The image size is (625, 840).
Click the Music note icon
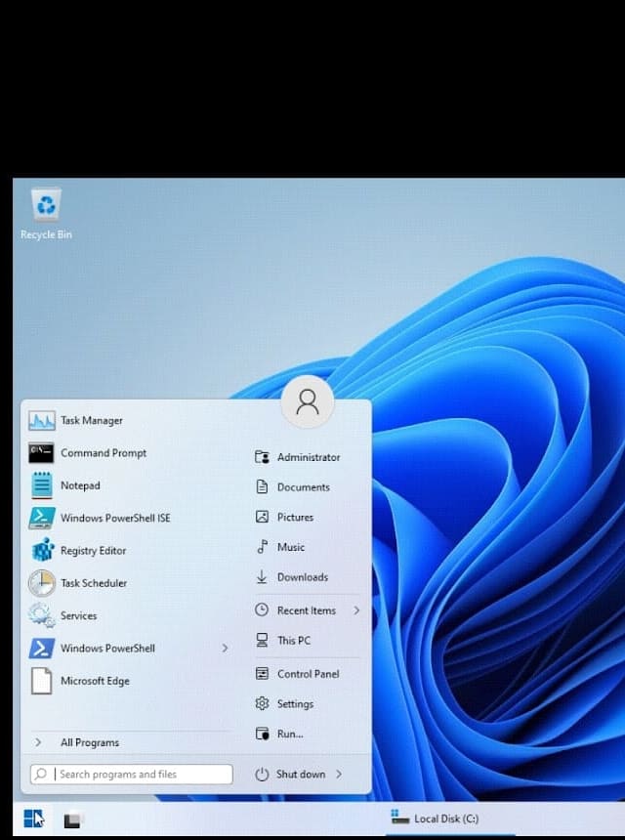coord(262,547)
